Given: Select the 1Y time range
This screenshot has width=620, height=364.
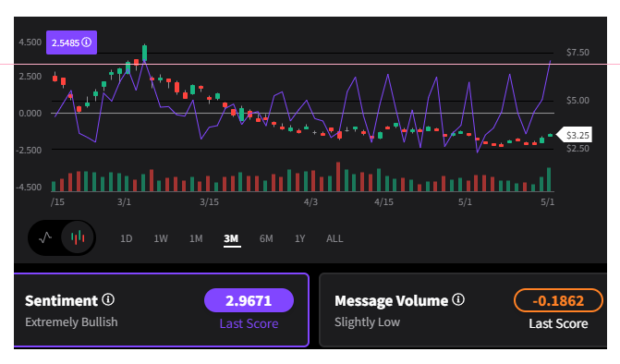Looking at the screenshot, I should click(300, 238).
